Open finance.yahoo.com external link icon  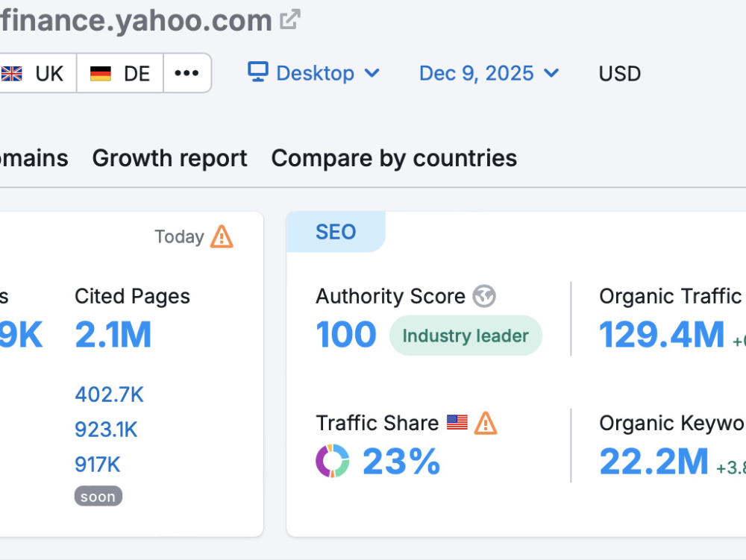[289, 19]
